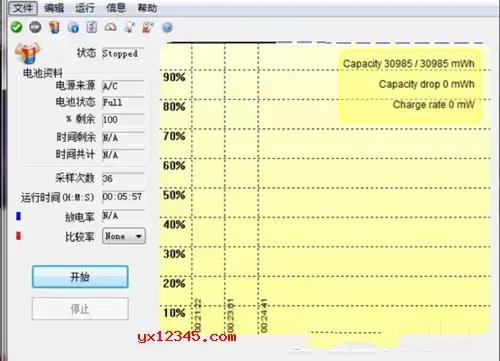Viewport: 500px width, 361px height.
Task: Click the 时间共计 N/A field
Action: point(123,155)
